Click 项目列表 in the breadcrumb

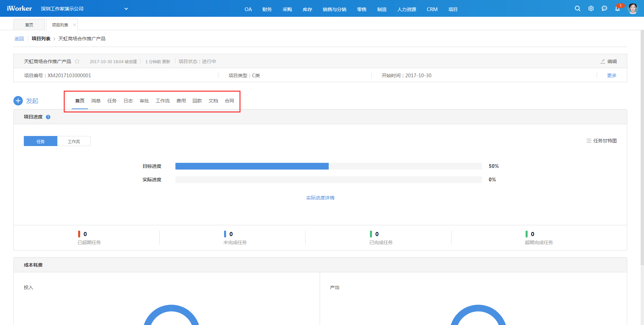pyautogui.click(x=41, y=39)
